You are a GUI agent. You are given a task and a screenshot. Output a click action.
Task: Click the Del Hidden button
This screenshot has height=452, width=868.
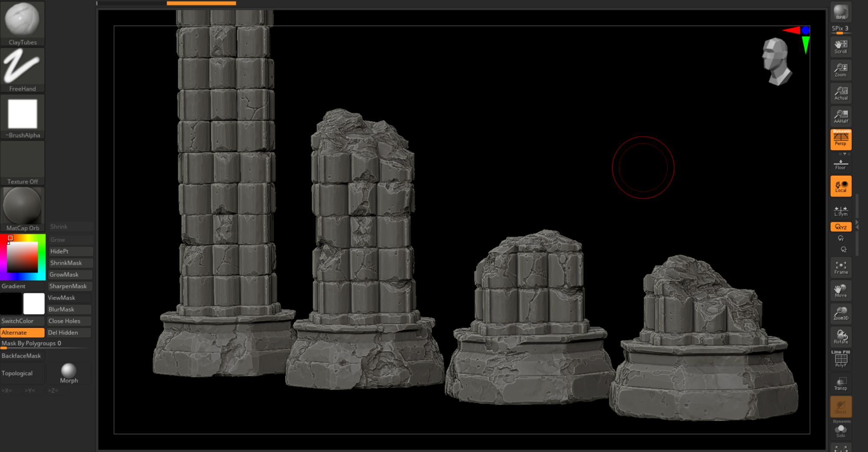[69, 333]
